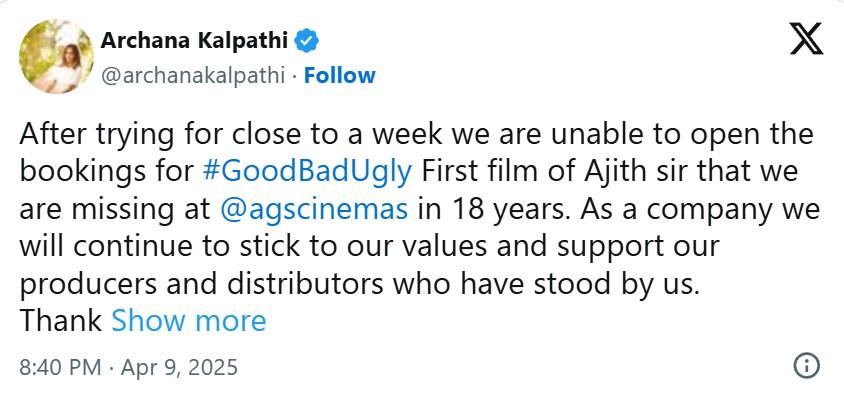Image resolution: width=844 pixels, height=397 pixels.
Task: Expand the post with Show more
Action: coord(188,321)
